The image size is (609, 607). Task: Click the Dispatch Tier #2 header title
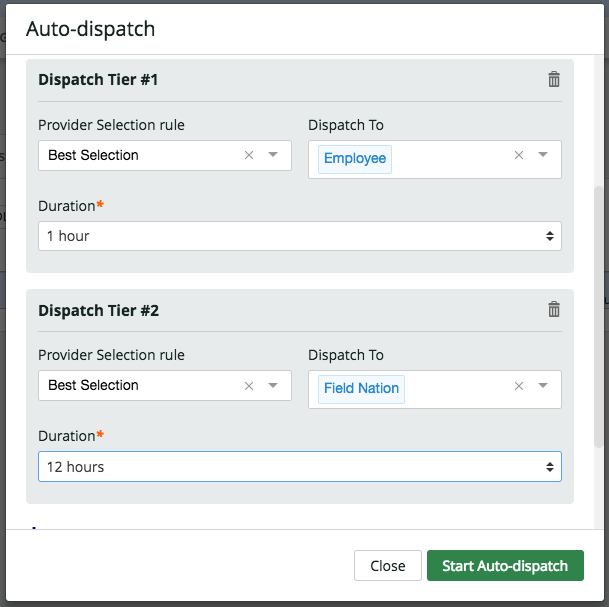[98, 310]
